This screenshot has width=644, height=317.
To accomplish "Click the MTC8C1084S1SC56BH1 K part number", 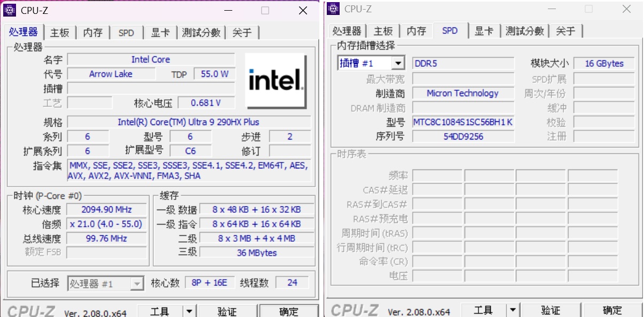I will (463, 122).
